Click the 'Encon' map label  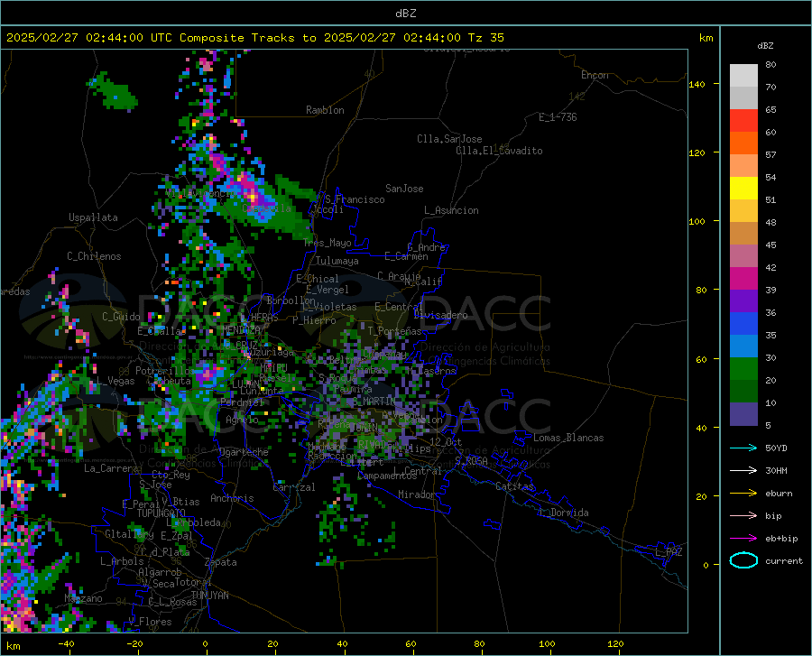(x=595, y=75)
